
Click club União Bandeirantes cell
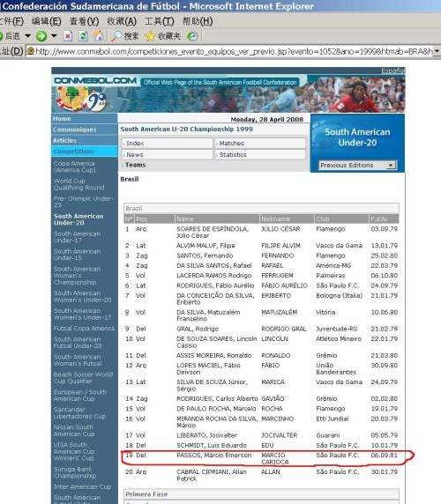click(336, 368)
